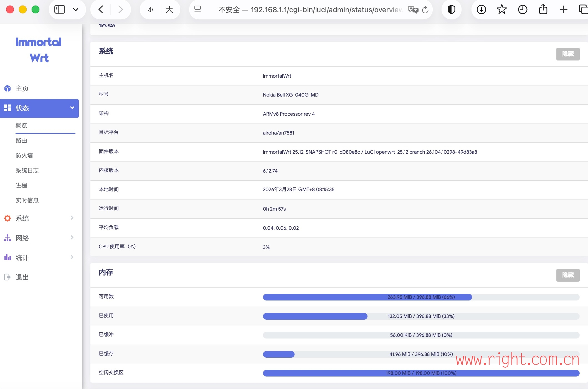Viewport: 588px width, 389px height.
Task: Expand the 统计 menu chevron
Action: click(x=72, y=257)
